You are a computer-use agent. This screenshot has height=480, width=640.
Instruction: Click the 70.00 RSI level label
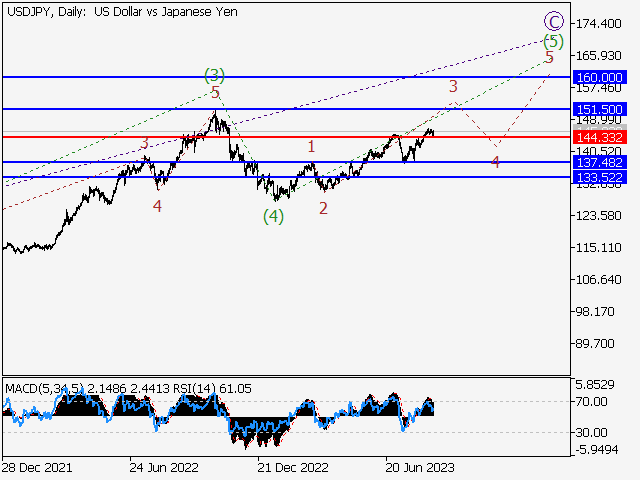(591, 402)
